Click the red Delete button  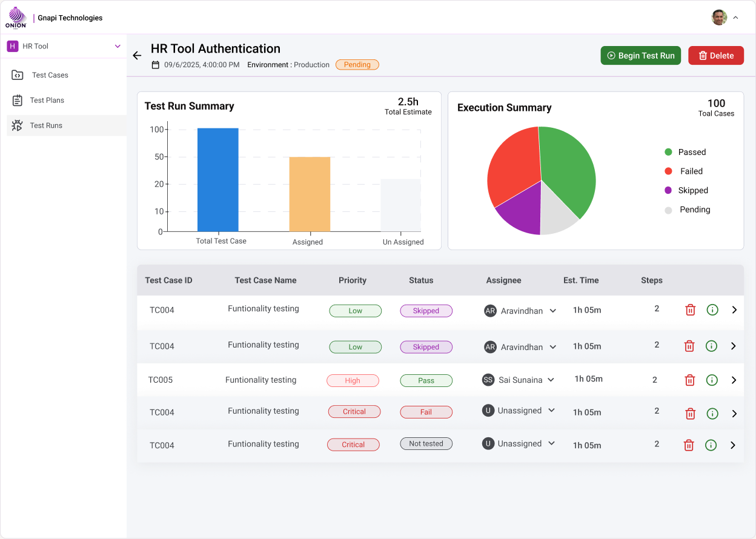(x=716, y=56)
